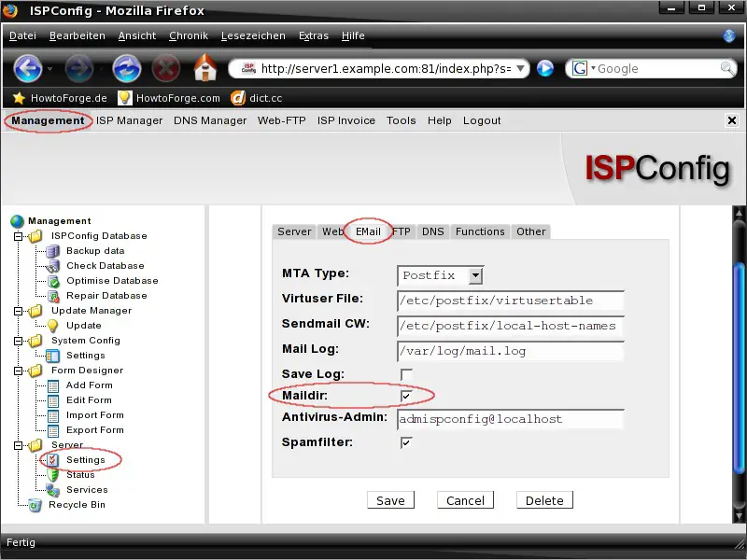Image resolution: width=747 pixels, height=560 pixels.
Task: Click the Management globe icon
Action: [x=17, y=221]
